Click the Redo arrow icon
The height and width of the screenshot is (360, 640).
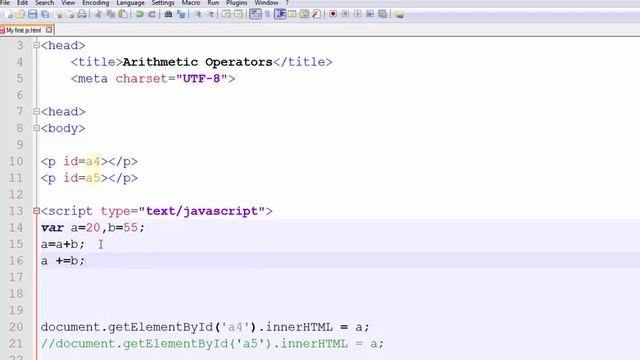tap(152, 15)
